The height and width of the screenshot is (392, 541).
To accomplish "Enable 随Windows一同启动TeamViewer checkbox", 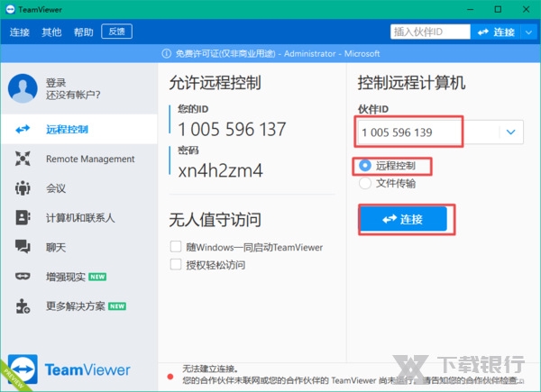I will coord(176,247).
